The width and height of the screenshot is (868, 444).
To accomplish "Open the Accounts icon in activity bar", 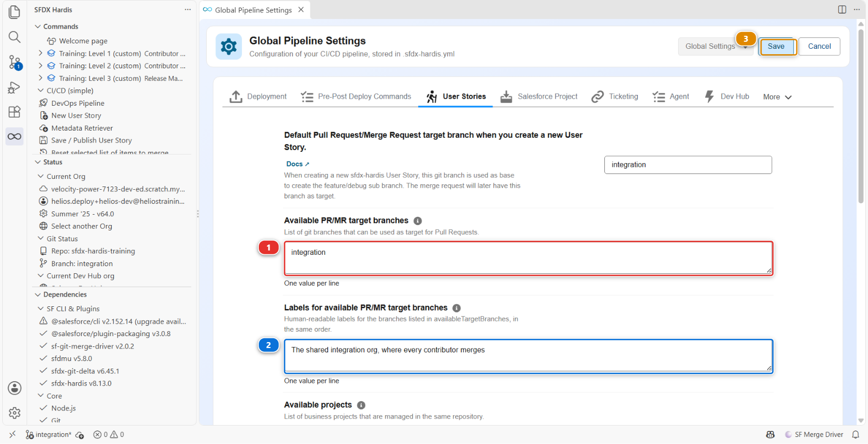I will pyautogui.click(x=15, y=388).
